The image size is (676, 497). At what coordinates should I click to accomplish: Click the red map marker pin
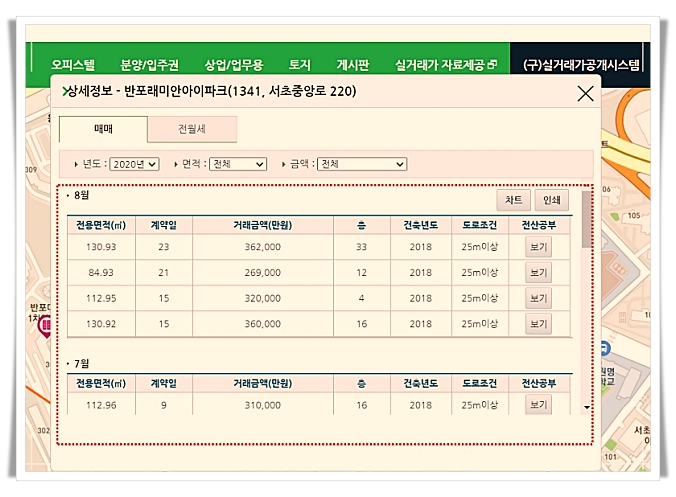coord(45,325)
